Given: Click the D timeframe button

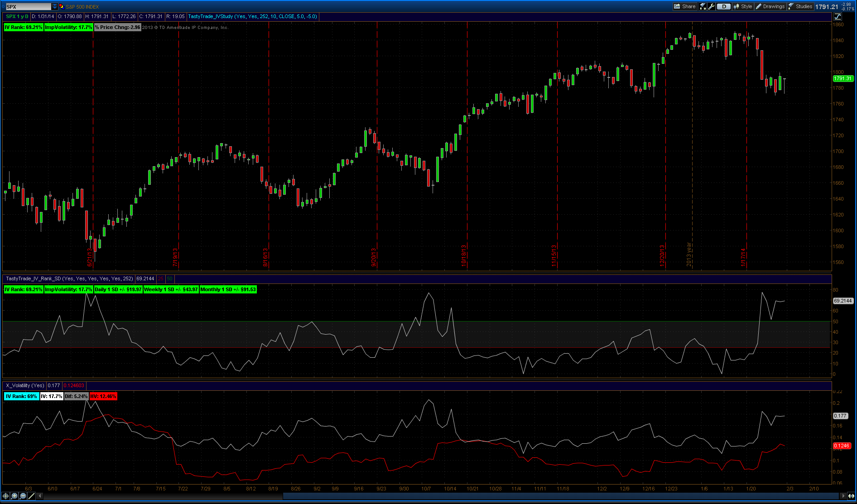Looking at the screenshot, I should (x=724, y=6).
